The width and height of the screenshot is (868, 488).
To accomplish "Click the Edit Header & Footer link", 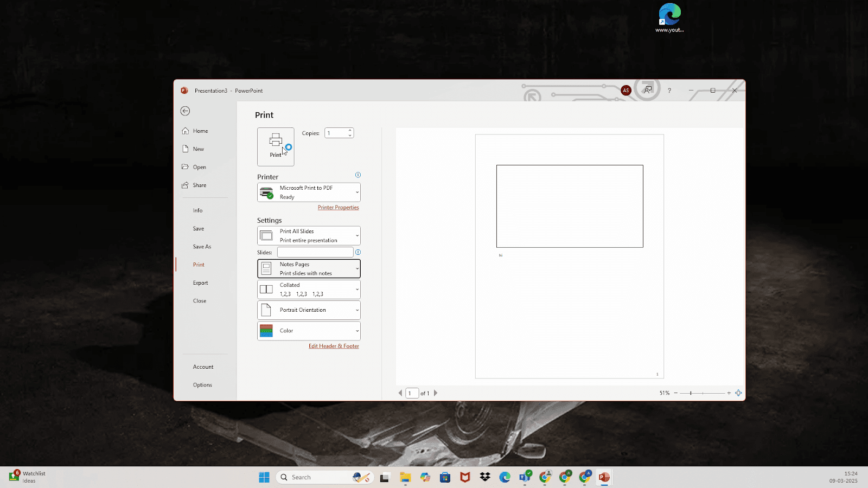I will pyautogui.click(x=334, y=346).
